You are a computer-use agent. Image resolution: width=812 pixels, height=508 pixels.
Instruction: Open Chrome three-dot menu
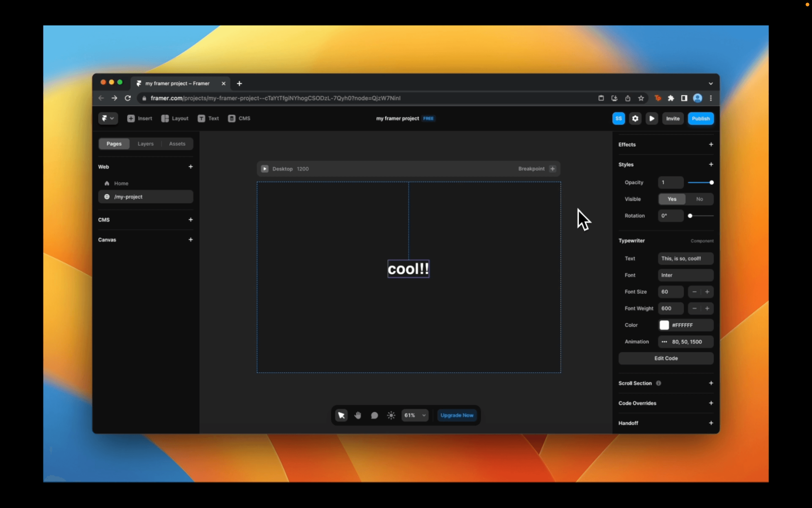click(x=711, y=98)
